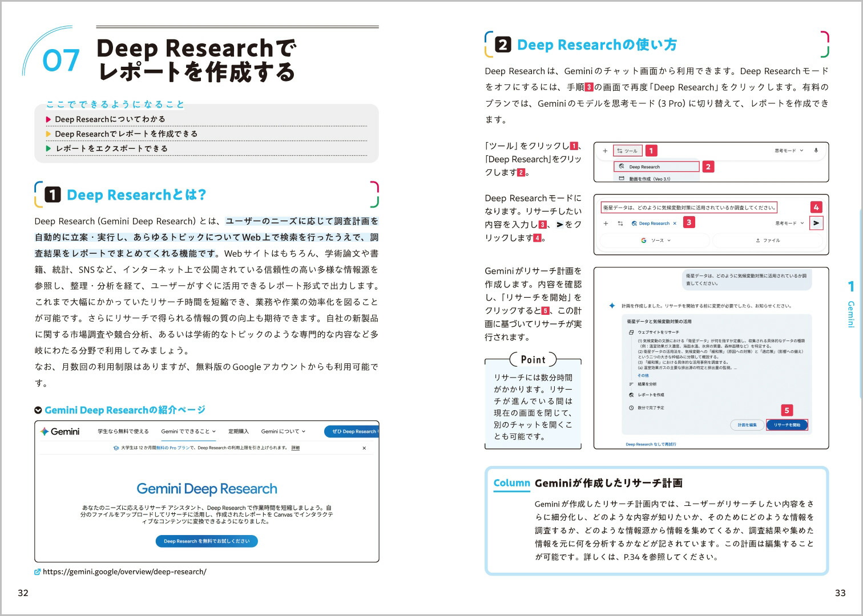Screen dimensions: 863x616
Task: Choose Deep Research from the tools menu
Action: (656, 167)
